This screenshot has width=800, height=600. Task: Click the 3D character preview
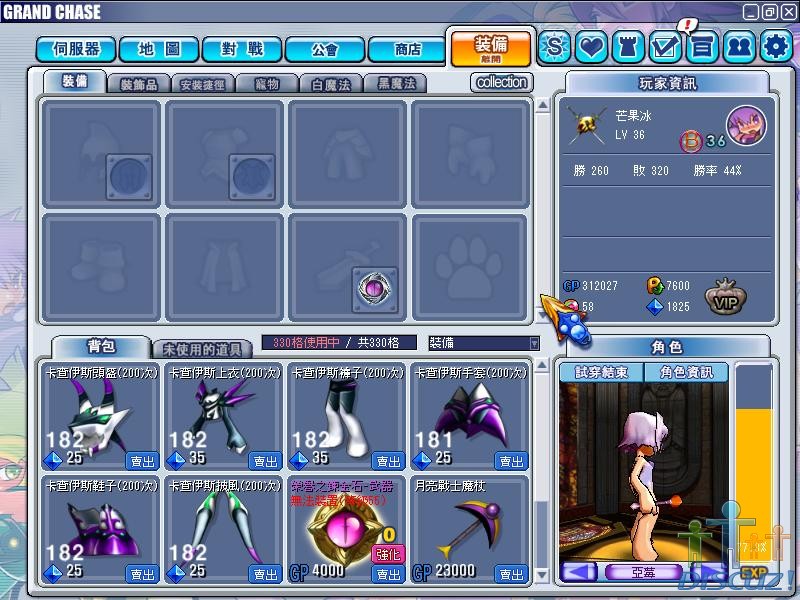click(644, 472)
